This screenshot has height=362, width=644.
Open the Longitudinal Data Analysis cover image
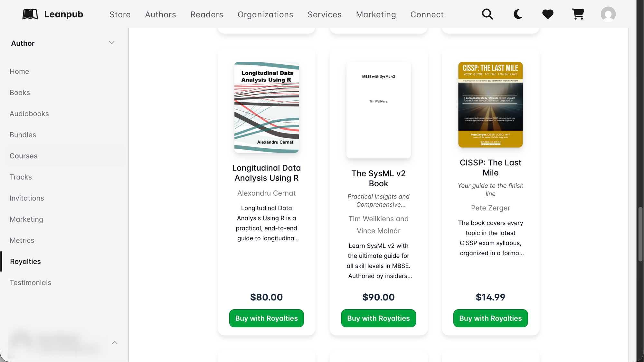click(x=267, y=107)
